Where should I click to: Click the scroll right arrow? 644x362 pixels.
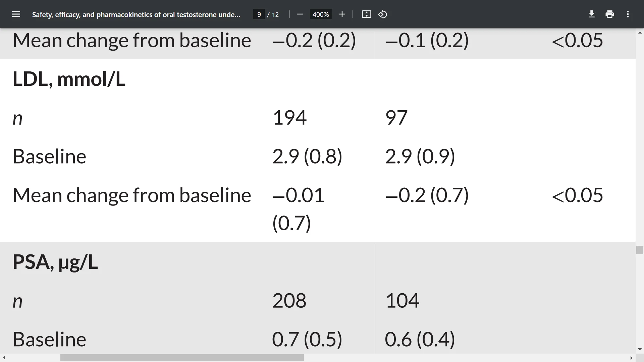coord(631,358)
